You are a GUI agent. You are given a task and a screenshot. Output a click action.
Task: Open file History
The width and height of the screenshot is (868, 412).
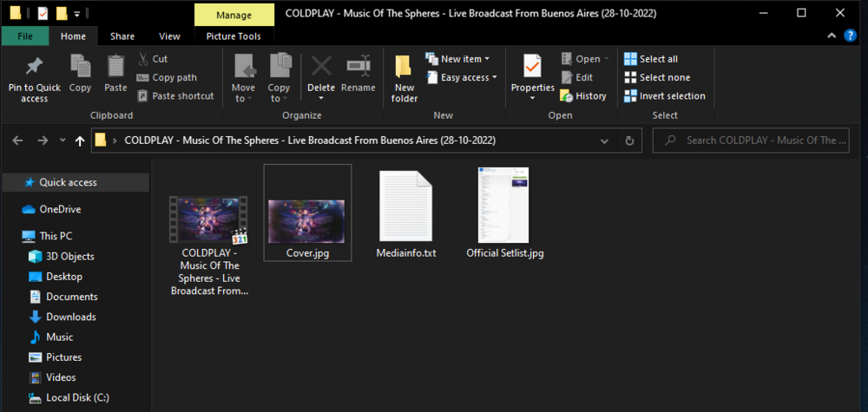pyautogui.click(x=583, y=95)
